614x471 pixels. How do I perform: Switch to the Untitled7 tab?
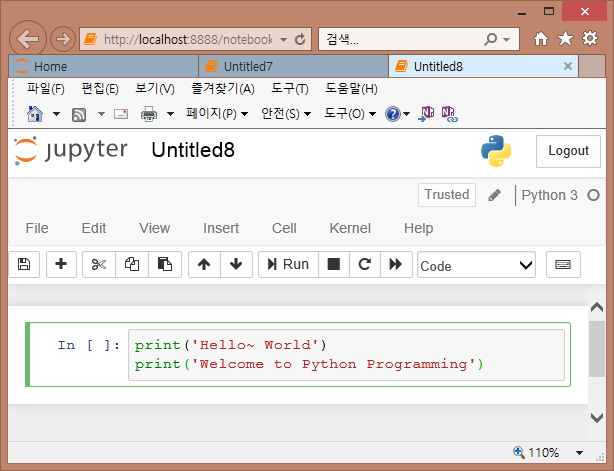[x=293, y=66]
